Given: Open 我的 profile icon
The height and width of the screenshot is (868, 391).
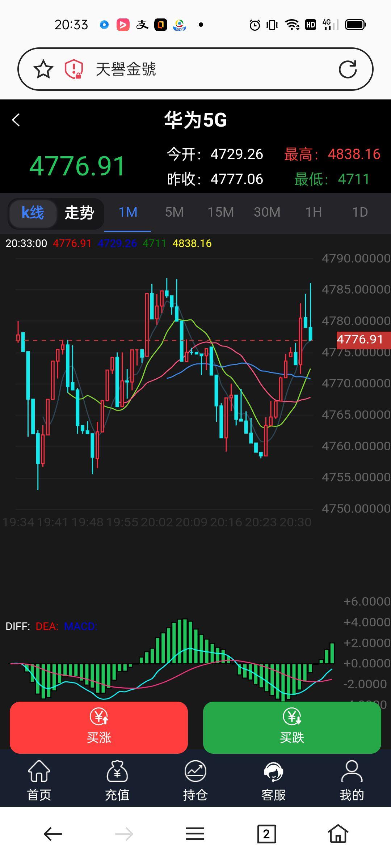Looking at the screenshot, I should point(352,780).
